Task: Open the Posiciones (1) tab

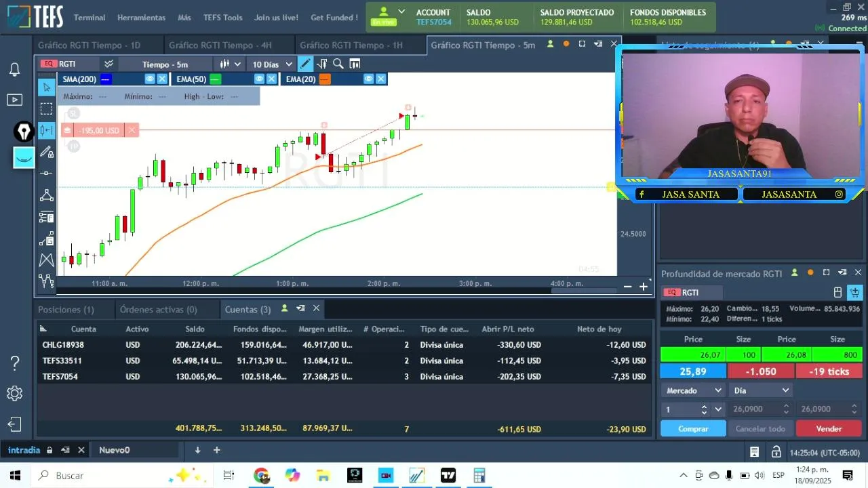Action: tap(66, 310)
